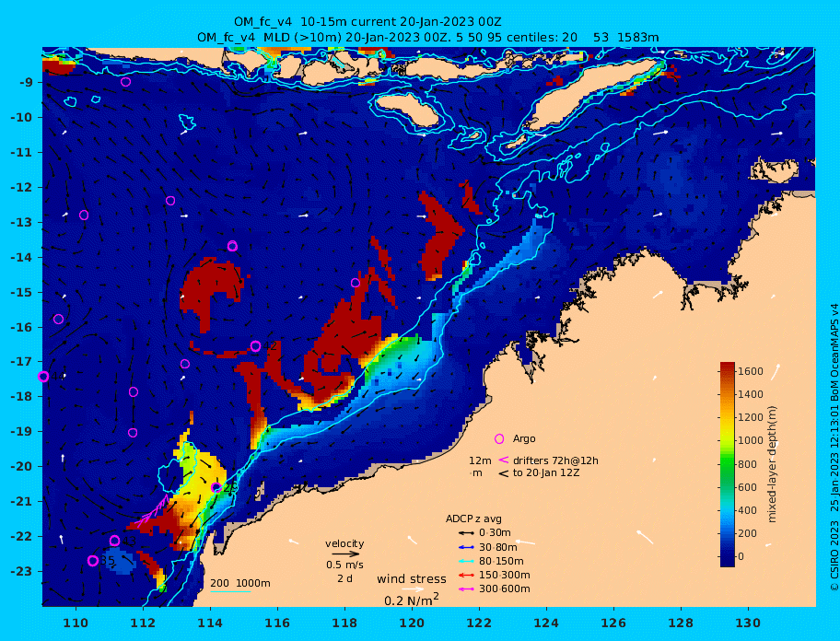The width and height of the screenshot is (840, 641).
Task: Click the magenta Argo circle in legend
Action: point(499,438)
